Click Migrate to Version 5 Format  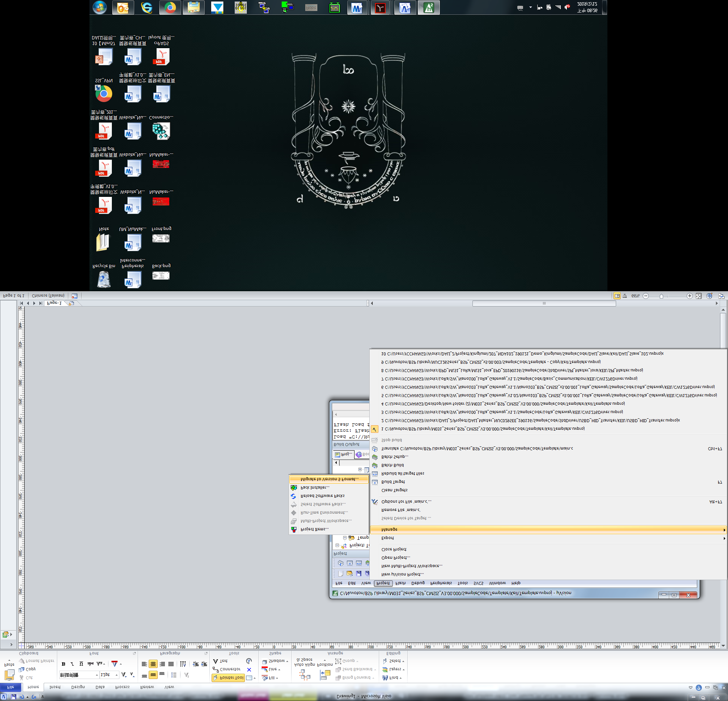(329, 479)
